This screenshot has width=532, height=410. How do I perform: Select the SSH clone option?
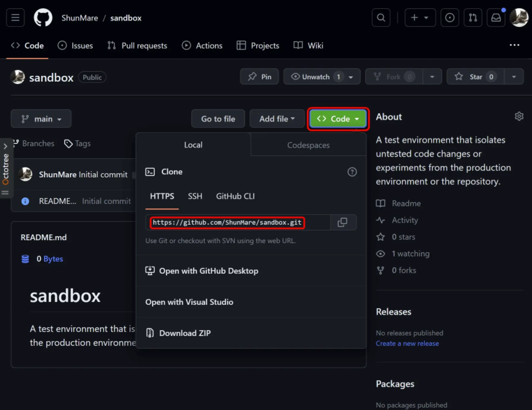195,196
